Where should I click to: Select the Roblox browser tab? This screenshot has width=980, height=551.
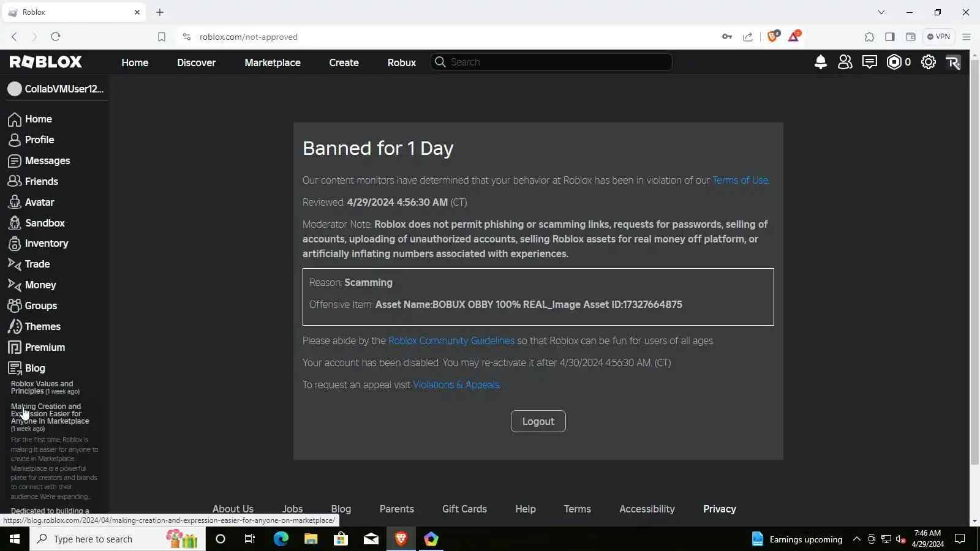pyautogui.click(x=73, y=12)
